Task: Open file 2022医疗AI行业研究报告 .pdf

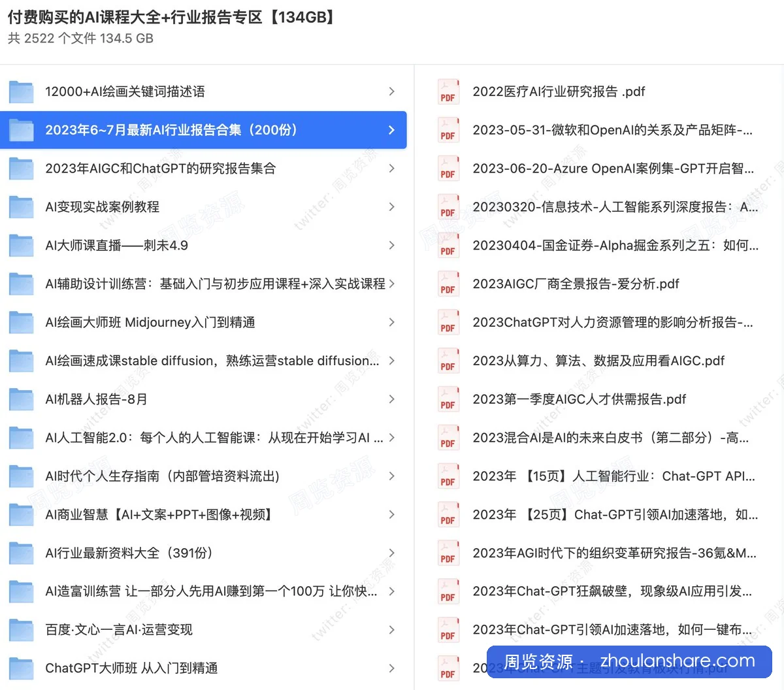Action: point(559,91)
